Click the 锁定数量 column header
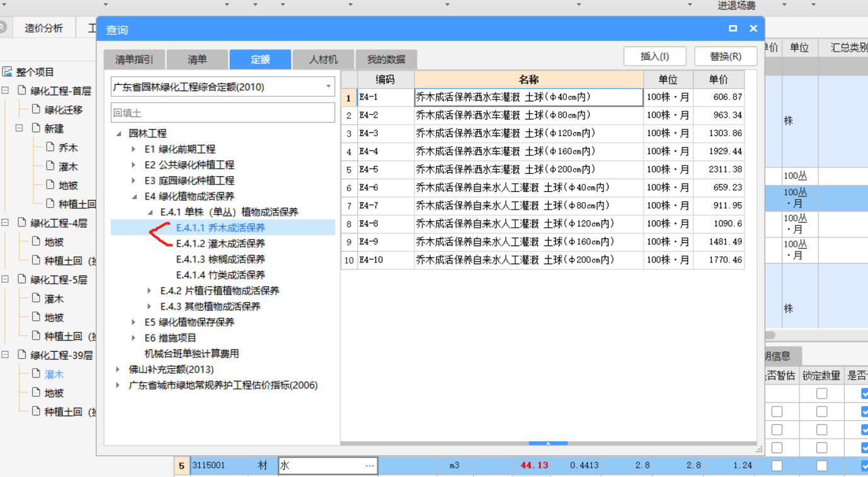Screen dimensions: 868x477 (x=821, y=376)
